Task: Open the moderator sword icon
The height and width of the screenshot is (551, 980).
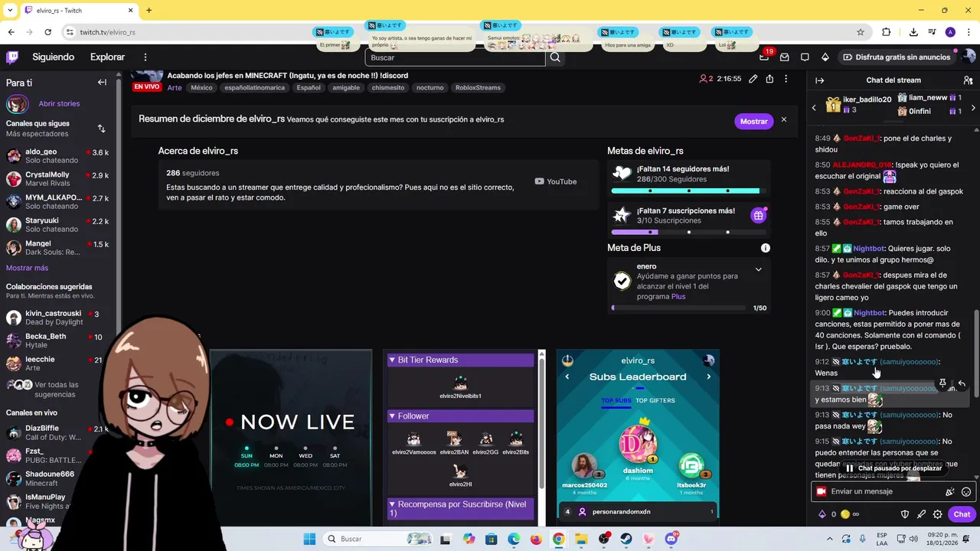Action: coord(921,514)
